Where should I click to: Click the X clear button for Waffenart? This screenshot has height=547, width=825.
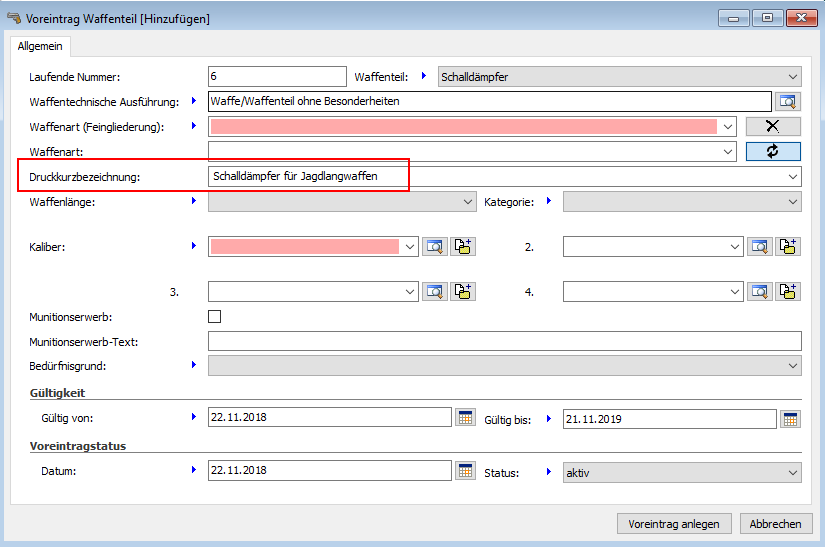pyautogui.click(x=773, y=126)
